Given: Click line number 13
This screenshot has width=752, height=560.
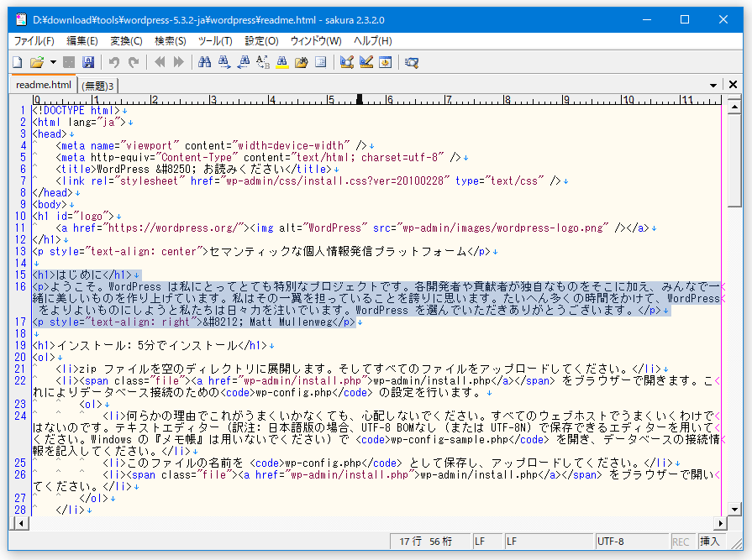Looking at the screenshot, I should click(20, 252).
